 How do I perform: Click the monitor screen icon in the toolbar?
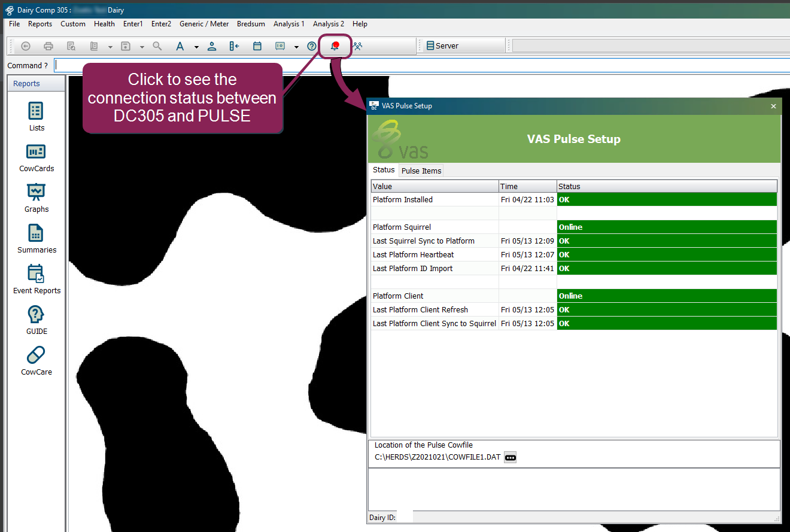point(280,46)
